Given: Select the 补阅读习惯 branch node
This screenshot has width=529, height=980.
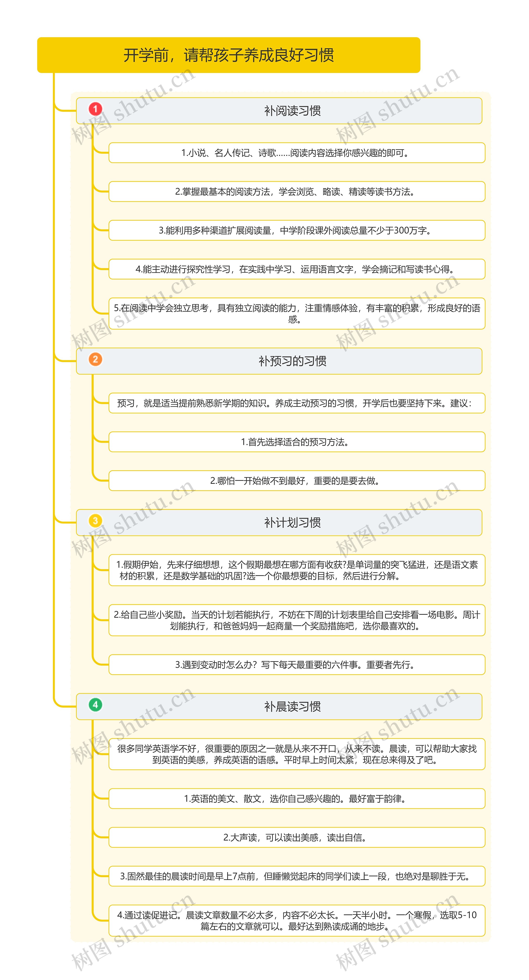Looking at the screenshot, I should [279, 111].
